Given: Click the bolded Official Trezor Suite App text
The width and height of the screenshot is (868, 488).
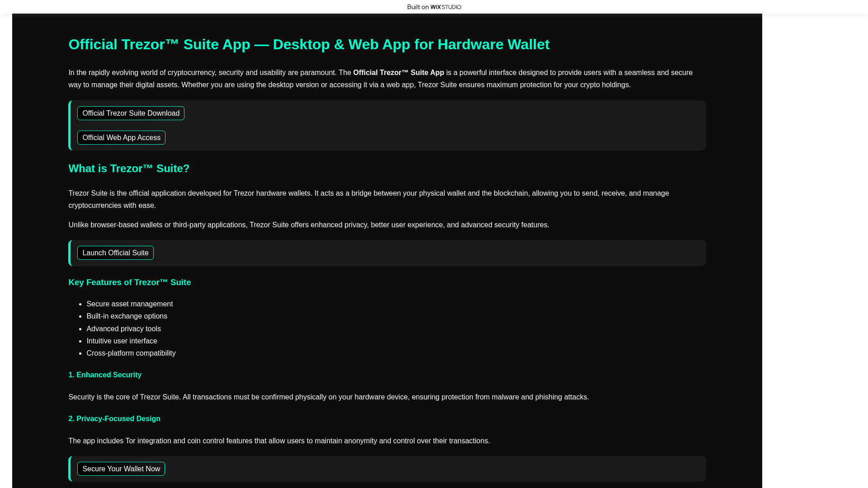Looking at the screenshot, I should point(398,72).
